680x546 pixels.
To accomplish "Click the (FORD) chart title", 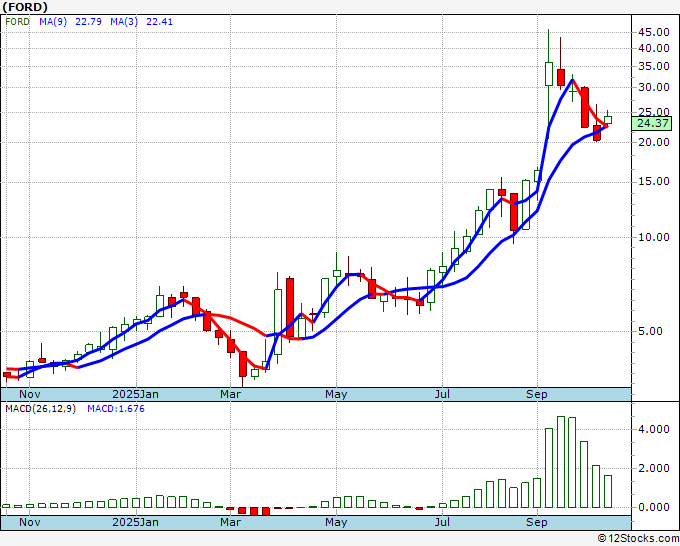I will coord(25,7).
